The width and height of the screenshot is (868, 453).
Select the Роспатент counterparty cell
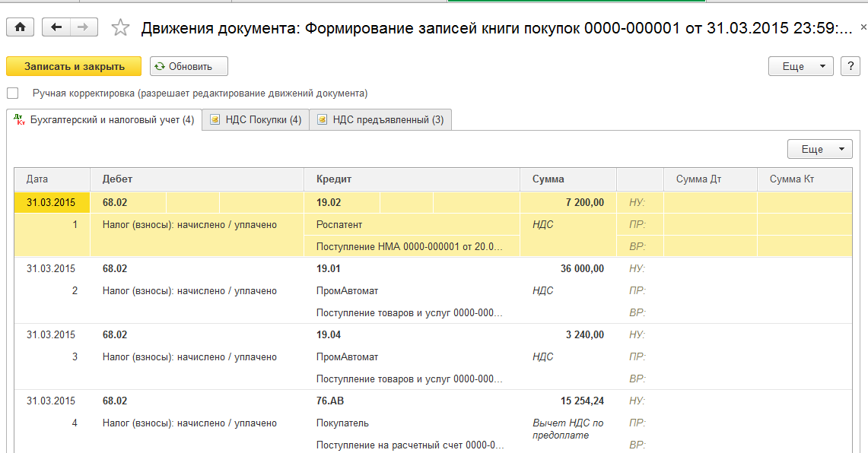click(x=412, y=224)
